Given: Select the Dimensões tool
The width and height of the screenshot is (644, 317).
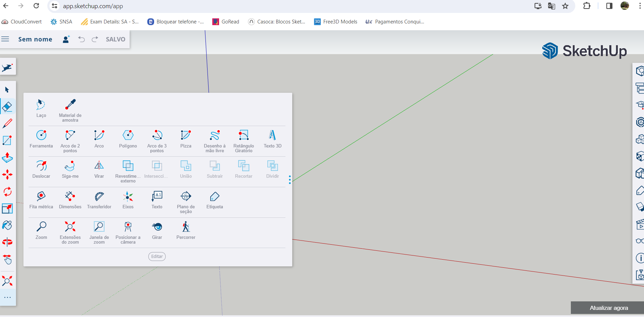Looking at the screenshot, I should click(70, 200).
